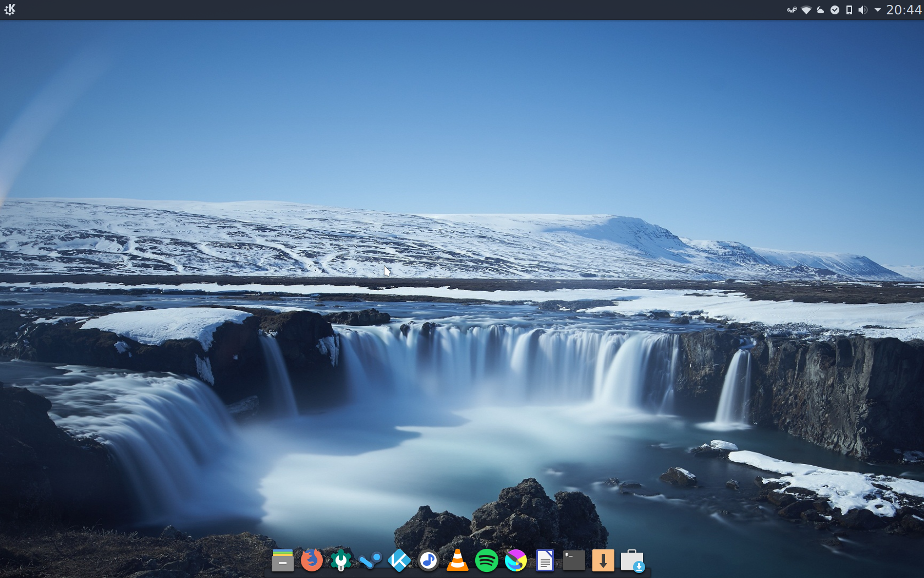
Task: Open the weather tray icon
Action: (821, 10)
